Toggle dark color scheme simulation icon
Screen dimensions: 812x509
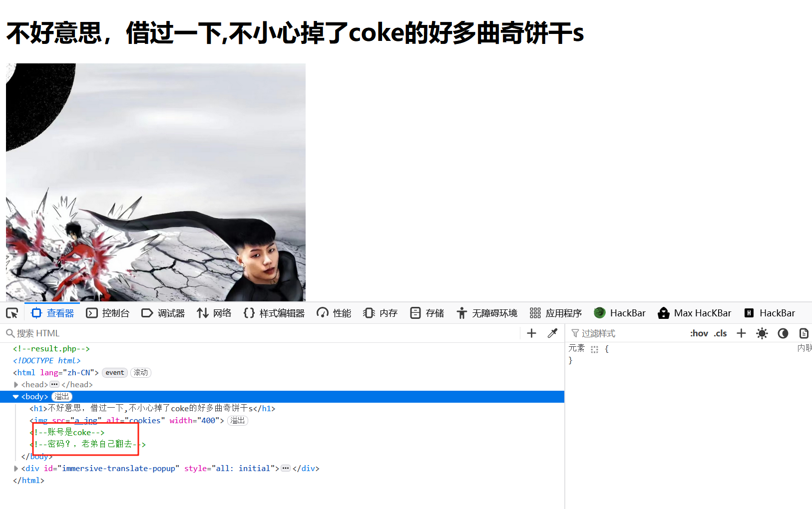point(783,333)
